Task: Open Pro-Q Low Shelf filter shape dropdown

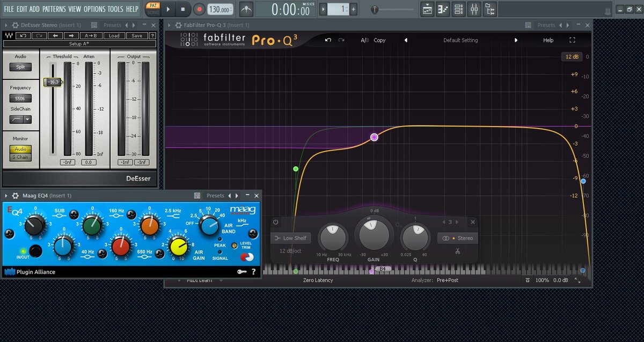Action: [x=291, y=238]
